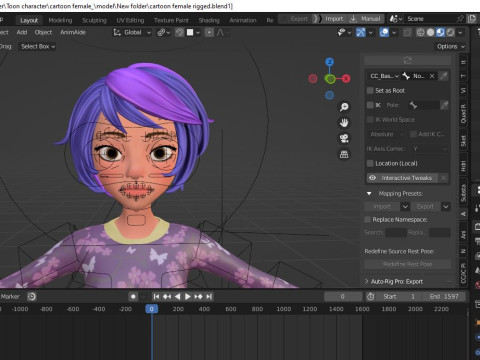Switch to Sculpting workspace tab
This screenshot has height=360, width=480.
(x=94, y=20)
